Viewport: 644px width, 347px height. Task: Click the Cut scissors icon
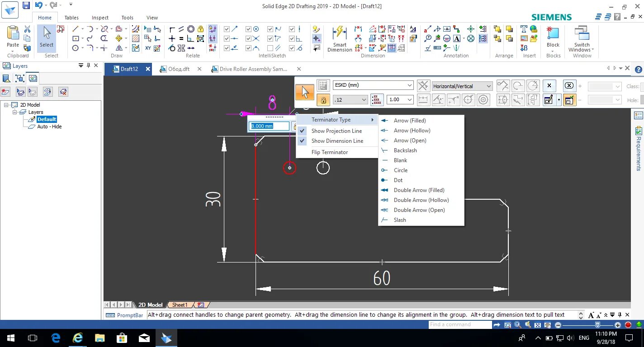point(27,29)
